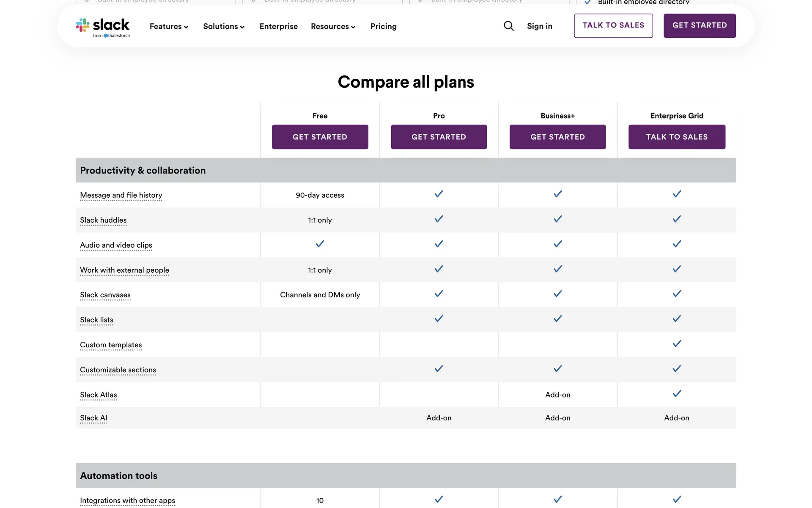The width and height of the screenshot is (812, 508).
Task: Click Free checkmark for Audio and video clips
Action: [320, 244]
